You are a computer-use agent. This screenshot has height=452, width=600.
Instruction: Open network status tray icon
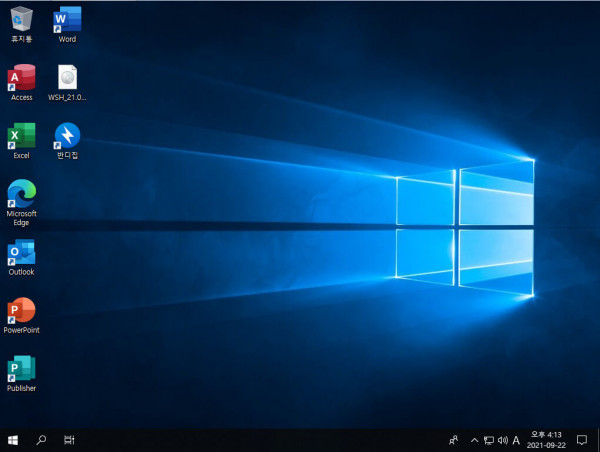click(x=489, y=440)
